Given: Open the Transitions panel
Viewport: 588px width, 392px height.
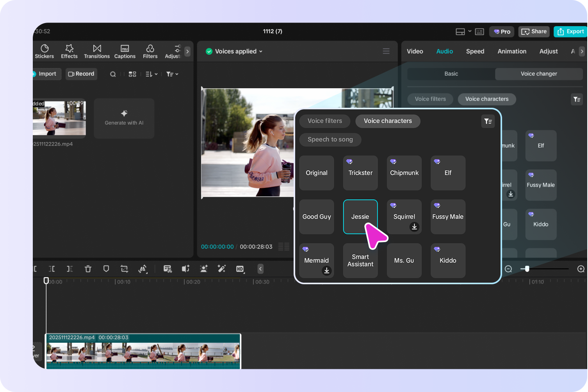Looking at the screenshot, I should pyautogui.click(x=96, y=51).
